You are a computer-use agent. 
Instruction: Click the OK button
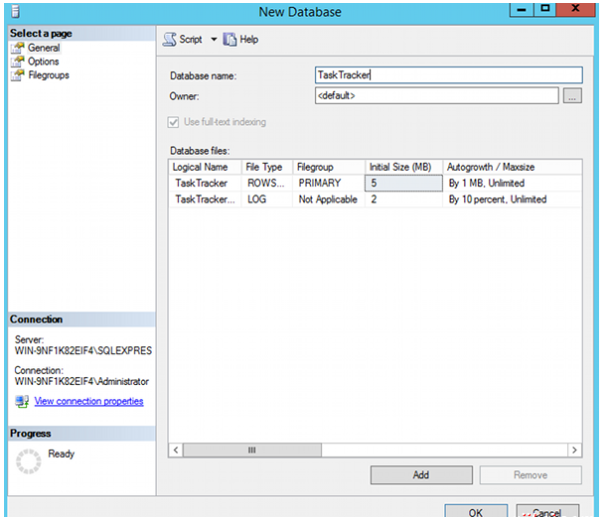point(476,512)
